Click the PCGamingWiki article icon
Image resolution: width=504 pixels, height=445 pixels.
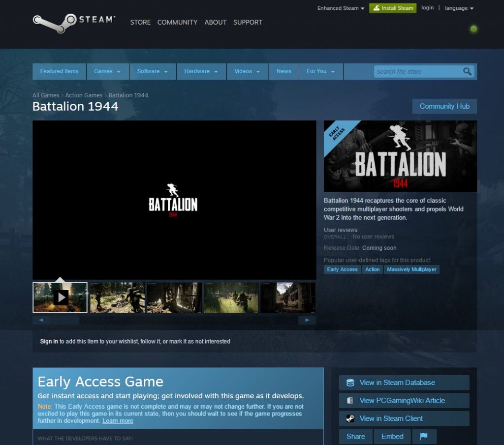pyautogui.click(x=350, y=401)
